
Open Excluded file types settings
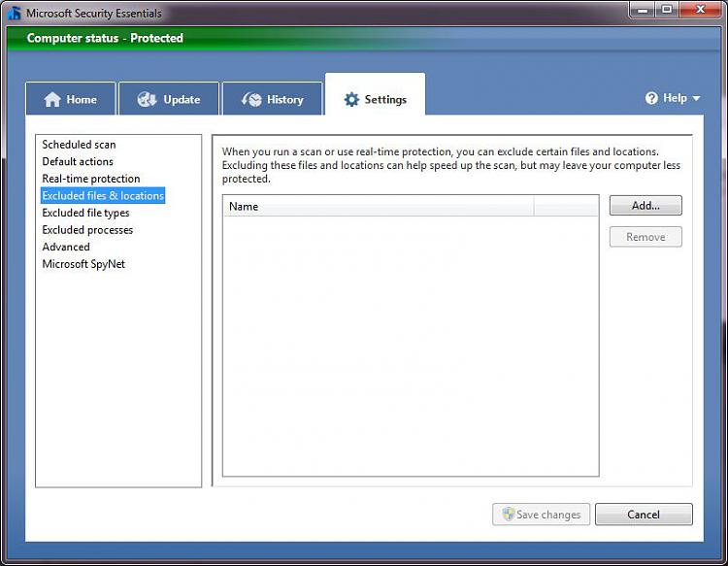(x=85, y=213)
